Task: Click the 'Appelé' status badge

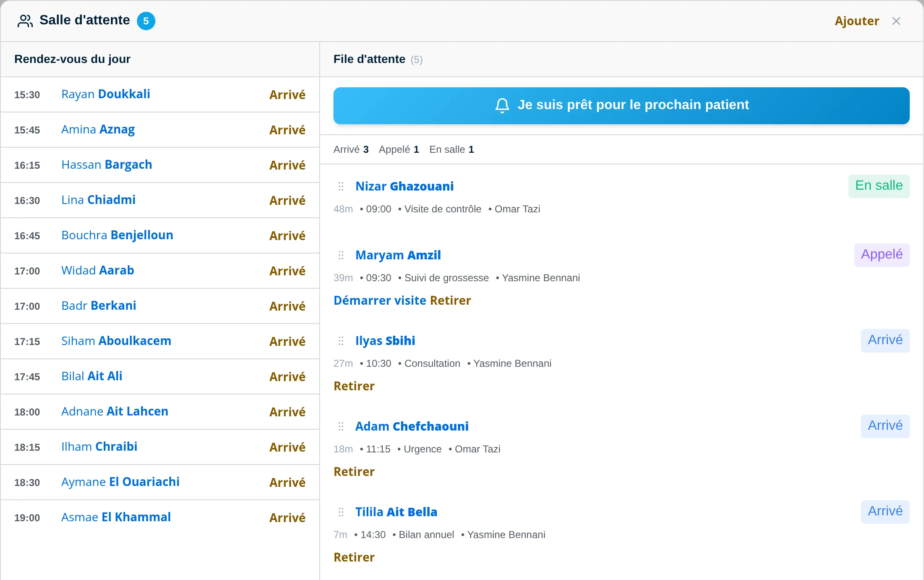Action: tap(882, 254)
